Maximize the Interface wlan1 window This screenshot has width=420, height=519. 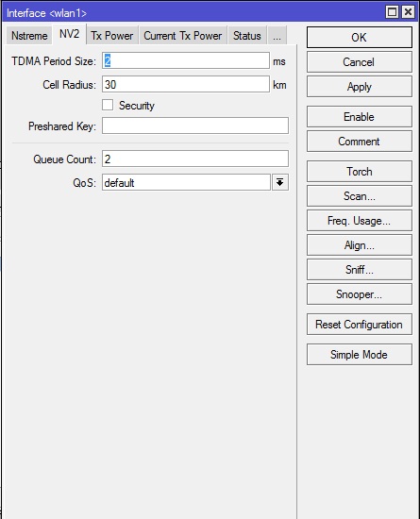point(393,12)
